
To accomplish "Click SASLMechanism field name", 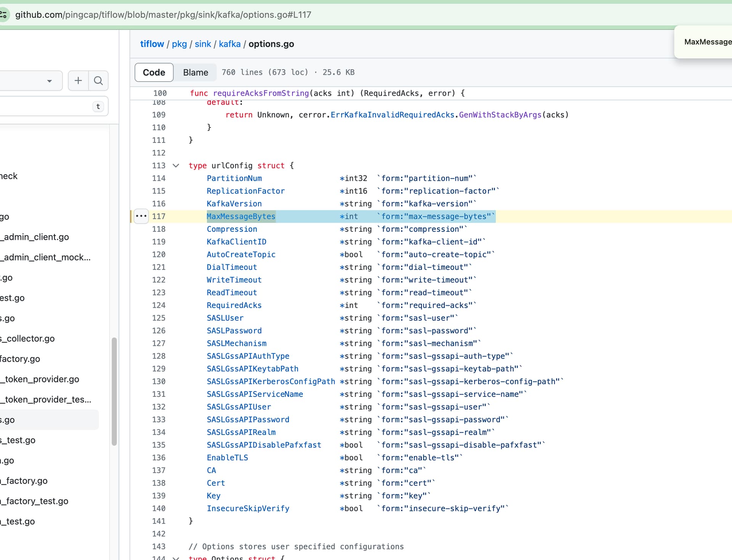I will point(236,343).
